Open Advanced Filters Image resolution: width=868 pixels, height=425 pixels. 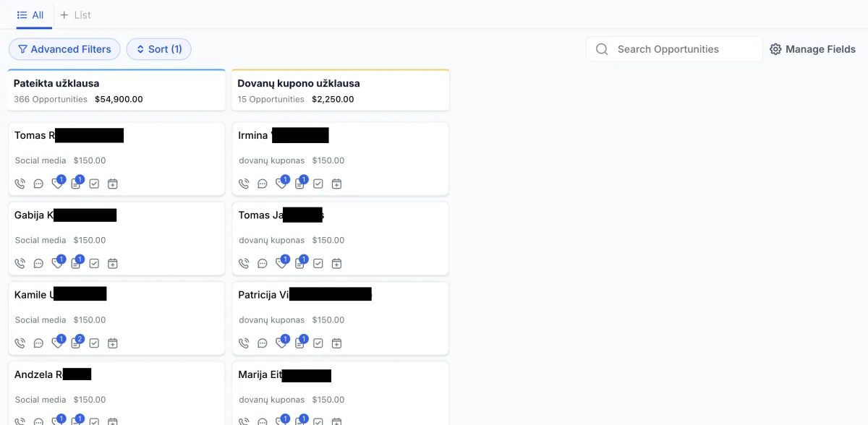(x=64, y=49)
